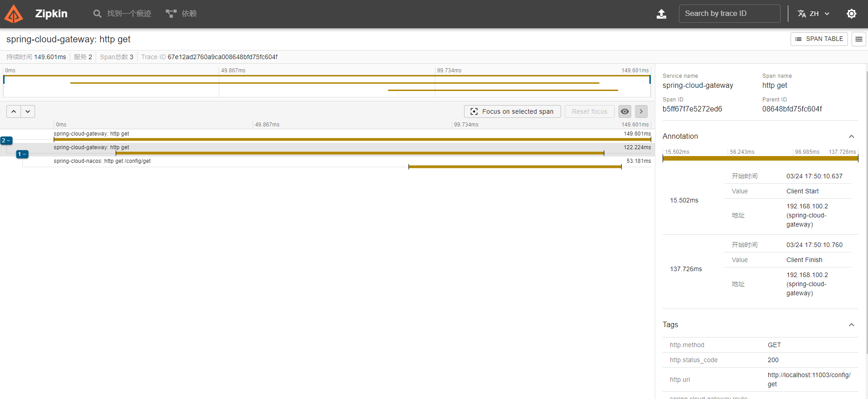Click the down arrow span navigation button
This screenshot has height=399, width=868.
28,111
